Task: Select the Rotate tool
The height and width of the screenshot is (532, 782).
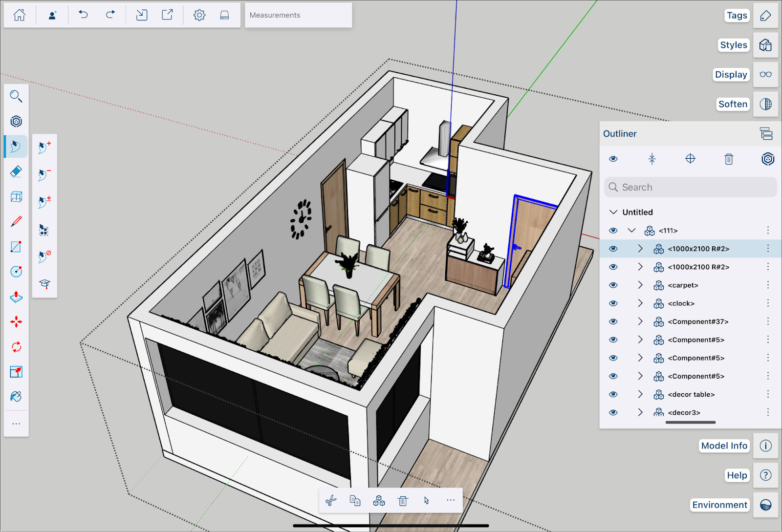Action: point(16,347)
